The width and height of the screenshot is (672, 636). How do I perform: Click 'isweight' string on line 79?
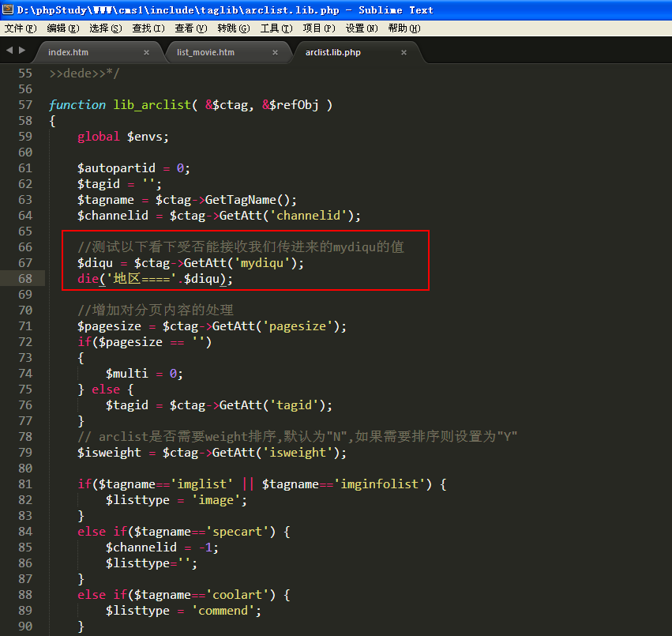coord(297,453)
